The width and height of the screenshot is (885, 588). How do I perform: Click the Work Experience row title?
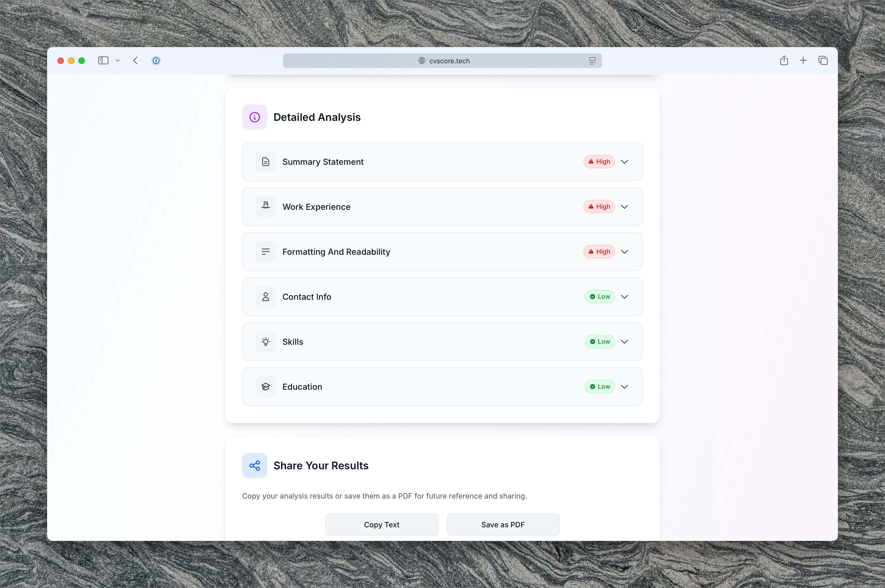coord(316,207)
